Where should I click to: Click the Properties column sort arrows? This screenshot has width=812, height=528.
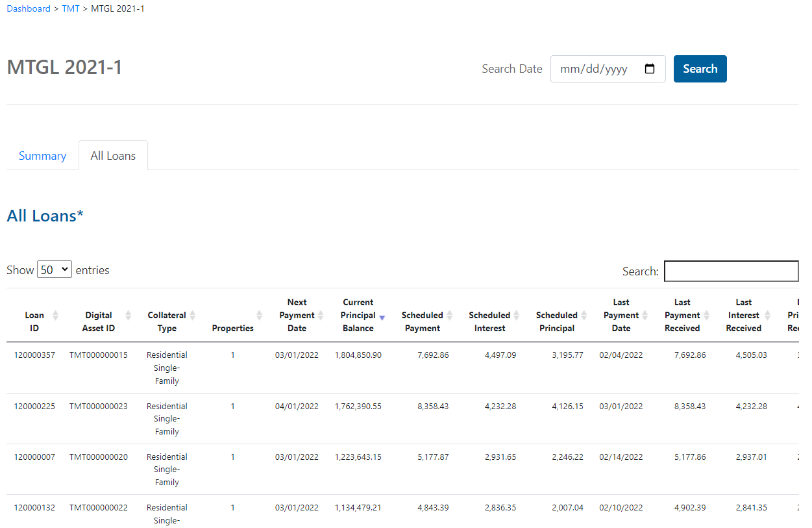(259, 316)
